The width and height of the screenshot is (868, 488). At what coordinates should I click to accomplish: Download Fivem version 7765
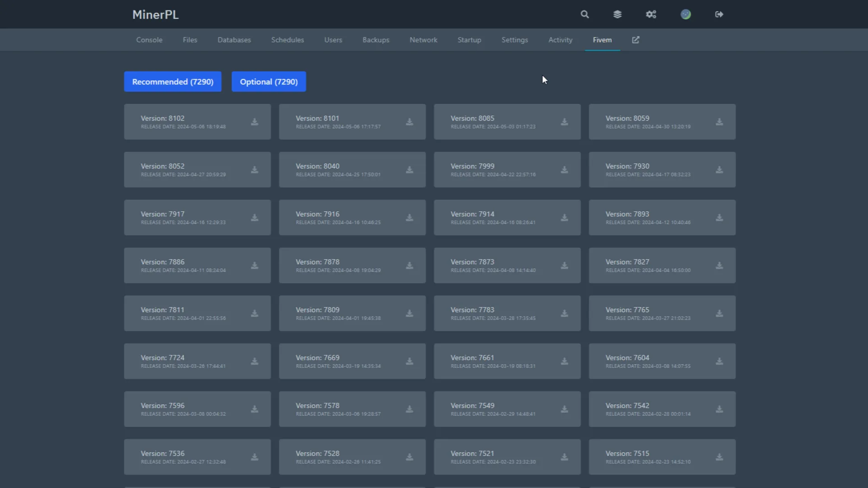click(x=719, y=314)
